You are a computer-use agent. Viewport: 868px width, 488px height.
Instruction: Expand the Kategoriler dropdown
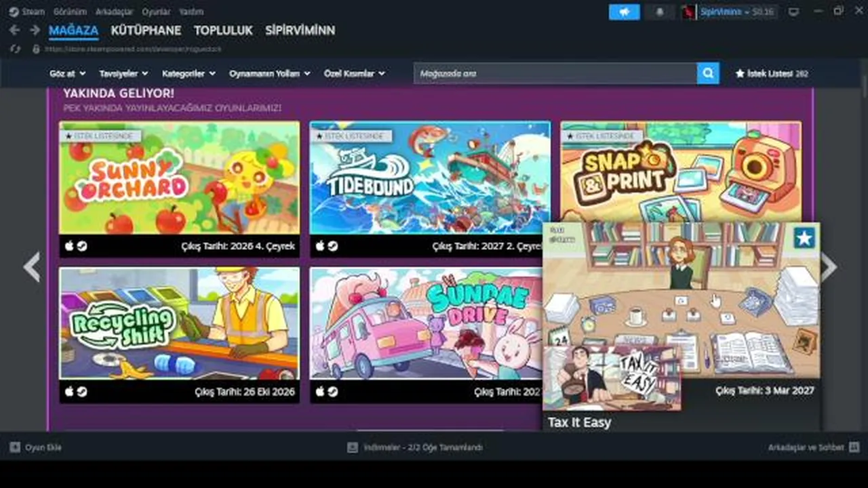click(189, 73)
